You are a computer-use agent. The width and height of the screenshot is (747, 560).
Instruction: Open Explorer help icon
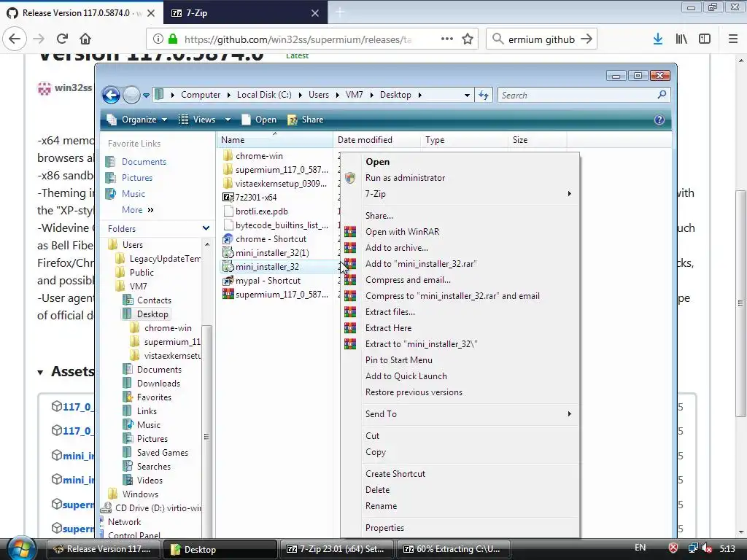click(x=659, y=120)
